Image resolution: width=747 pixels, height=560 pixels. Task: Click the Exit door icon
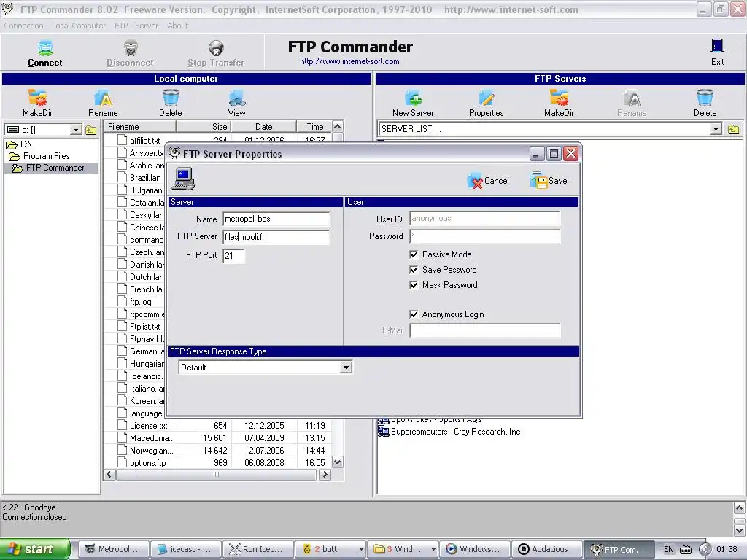point(717,46)
